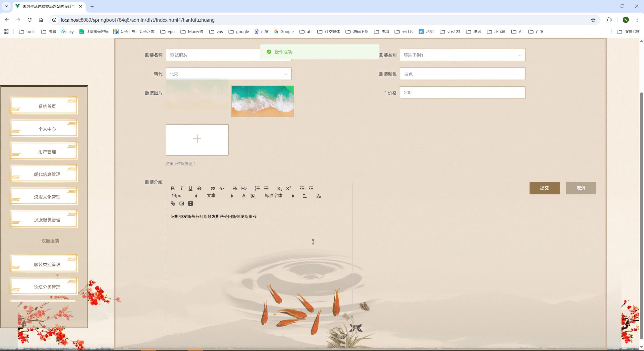Screen dimensions: 644x351
Task: Submit the form with 提交 button
Action: [544, 188]
